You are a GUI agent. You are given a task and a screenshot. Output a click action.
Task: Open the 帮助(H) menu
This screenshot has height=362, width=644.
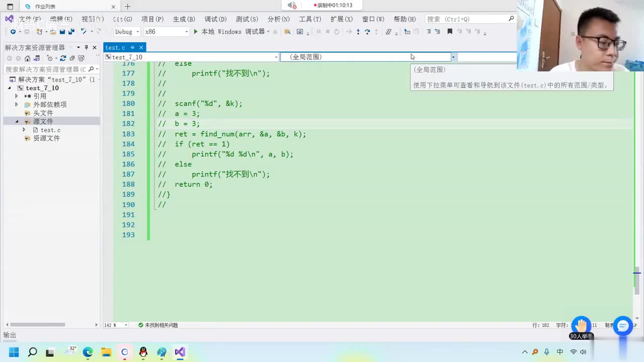tap(405, 19)
